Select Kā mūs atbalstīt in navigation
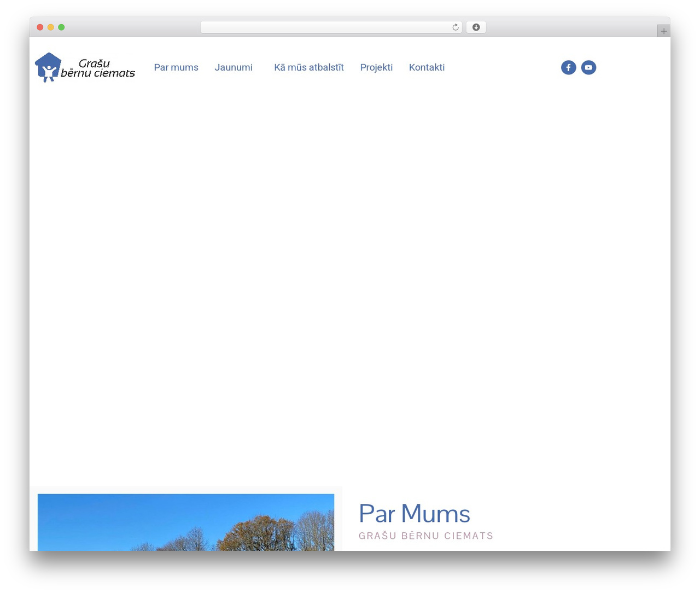Viewport: 700px width, 593px height. pos(309,67)
